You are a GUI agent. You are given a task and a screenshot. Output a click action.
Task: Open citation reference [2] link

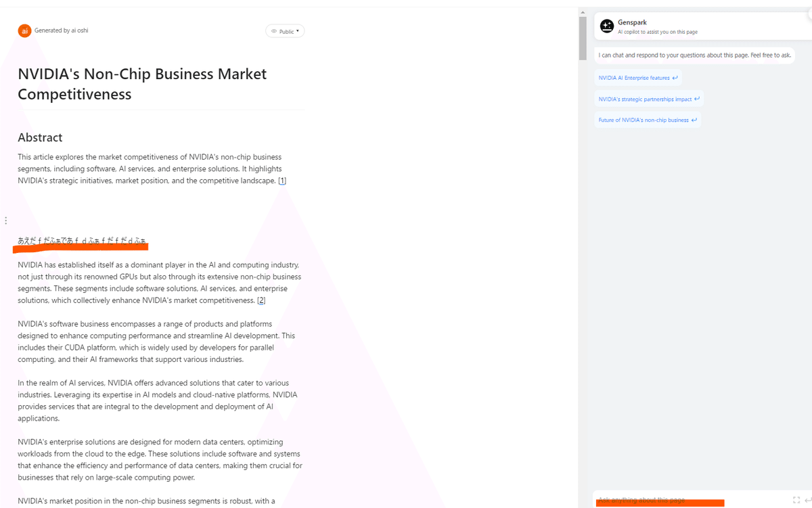(x=261, y=300)
